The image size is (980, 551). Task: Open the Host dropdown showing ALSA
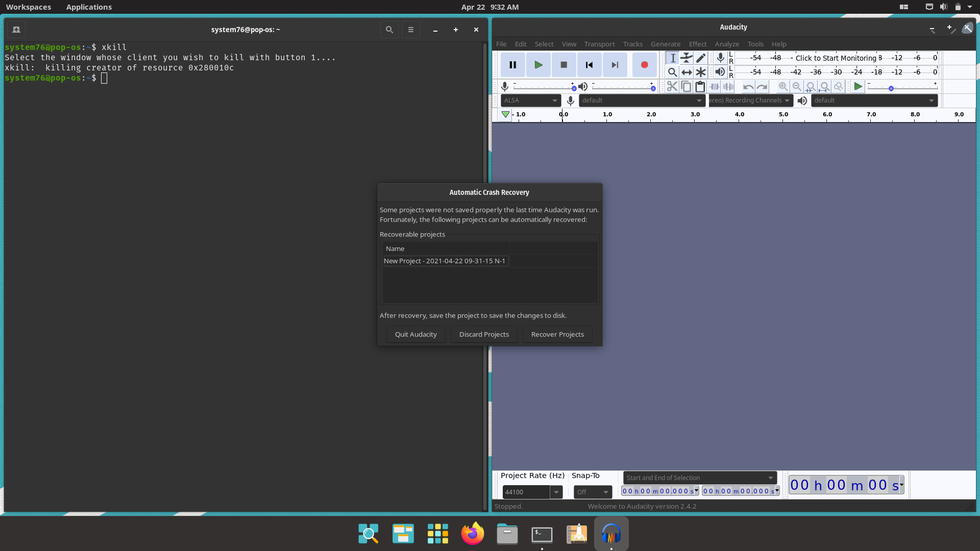tap(530, 100)
